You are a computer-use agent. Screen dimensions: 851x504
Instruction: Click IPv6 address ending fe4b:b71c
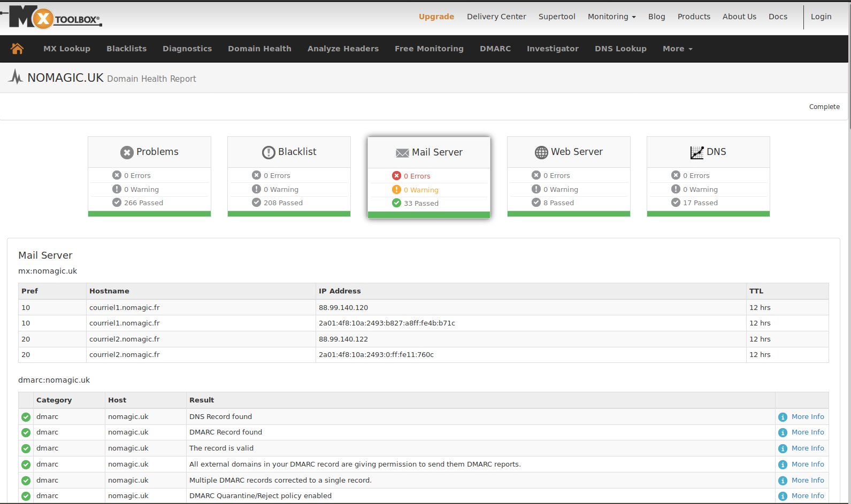(387, 323)
